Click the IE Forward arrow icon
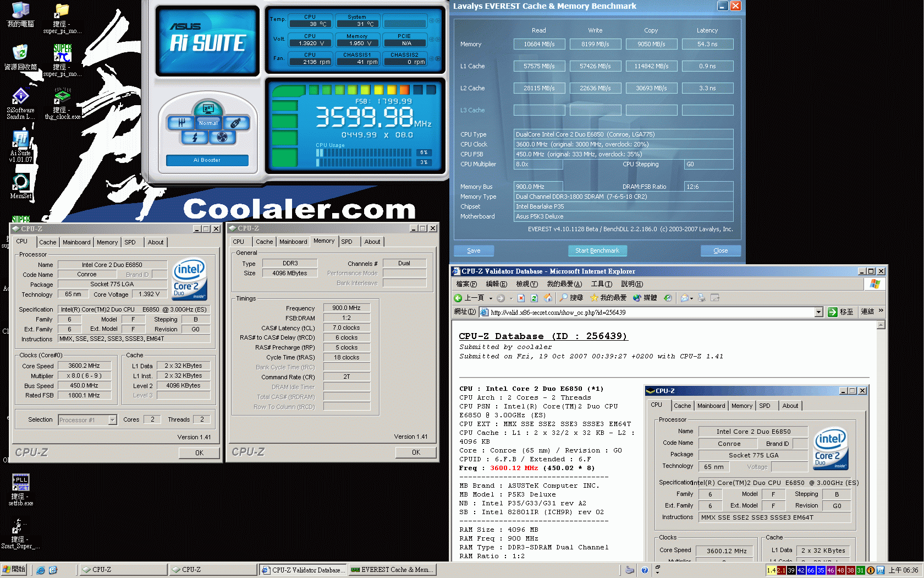Image resolution: width=924 pixels, height=578 pixels. [501, 298]
